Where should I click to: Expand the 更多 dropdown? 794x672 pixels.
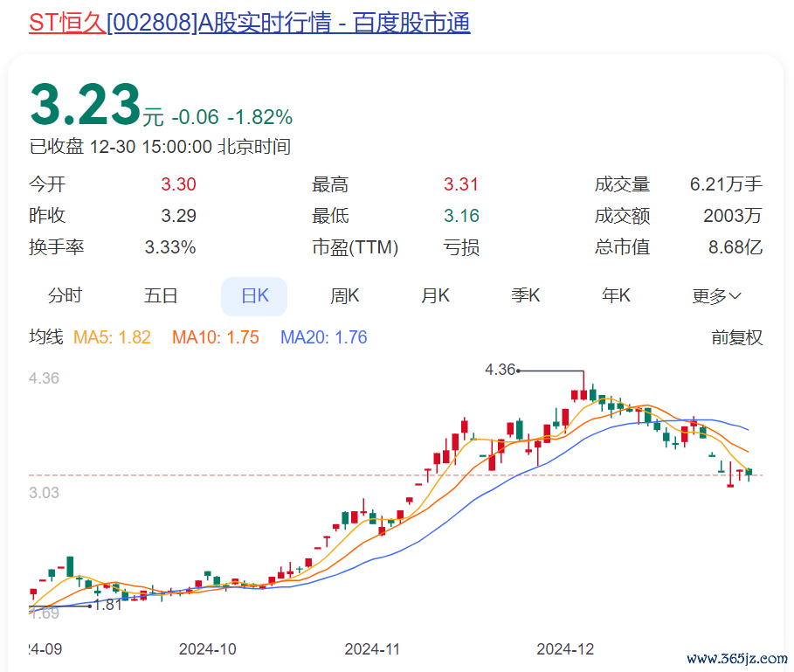coord(716,295)
